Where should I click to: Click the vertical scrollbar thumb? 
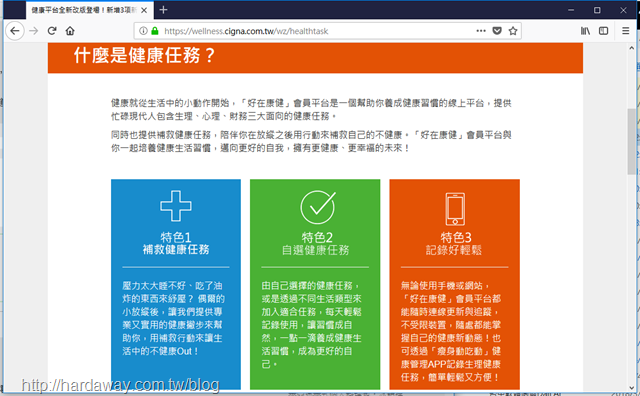point(631,142)
